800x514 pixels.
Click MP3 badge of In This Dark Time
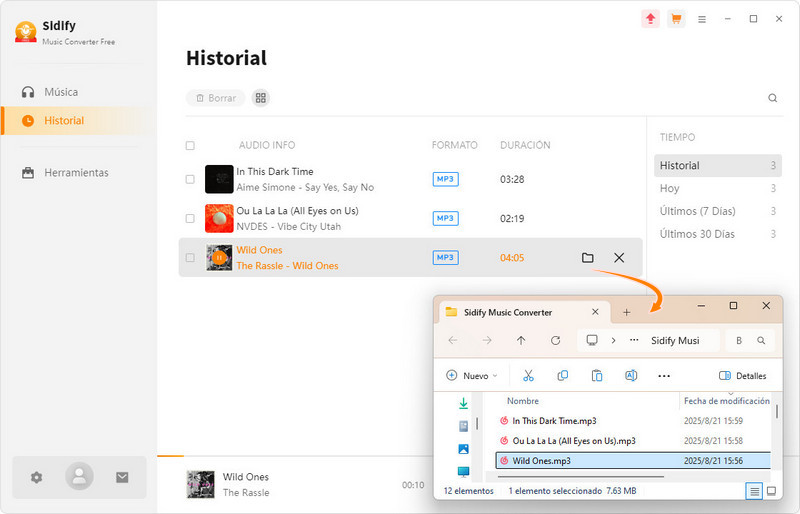tap(445, 179)
